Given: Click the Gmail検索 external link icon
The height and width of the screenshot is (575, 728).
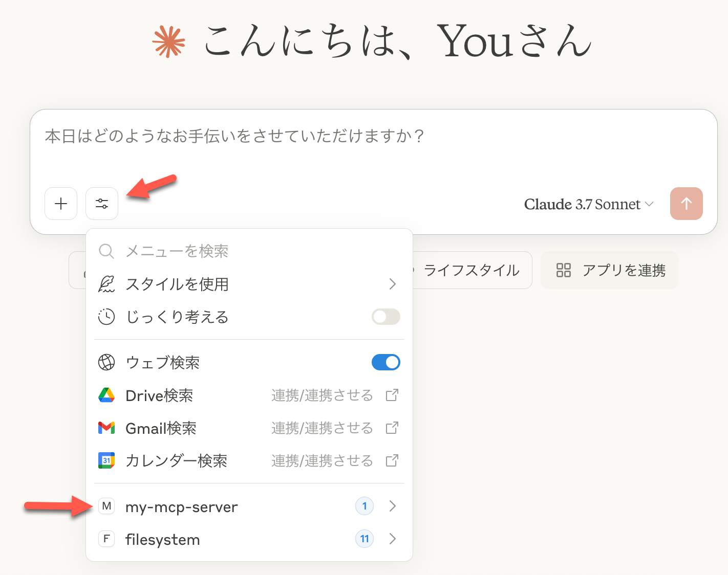Looking at the screenshot, I should [x=392, y=428].
